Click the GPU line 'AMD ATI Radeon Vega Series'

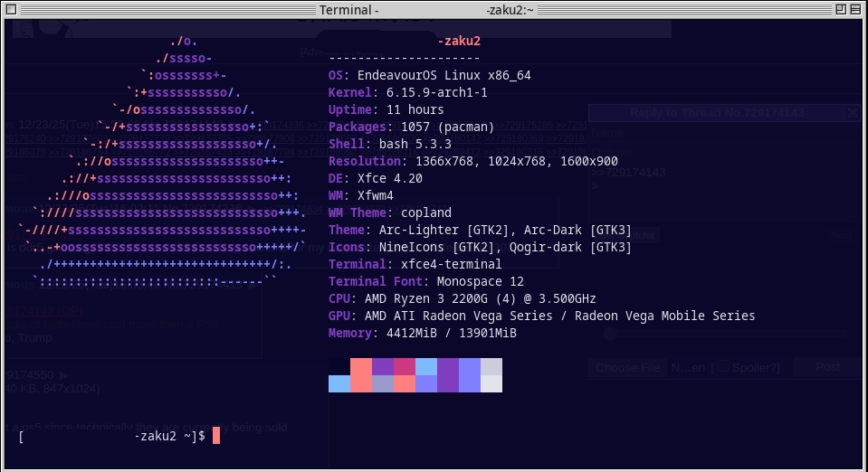pos(541,316)
